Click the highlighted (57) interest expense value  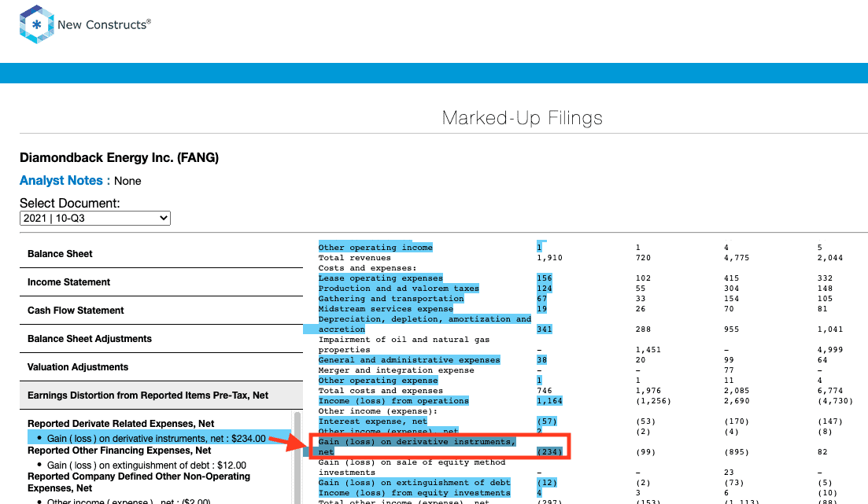coord(547,421)
